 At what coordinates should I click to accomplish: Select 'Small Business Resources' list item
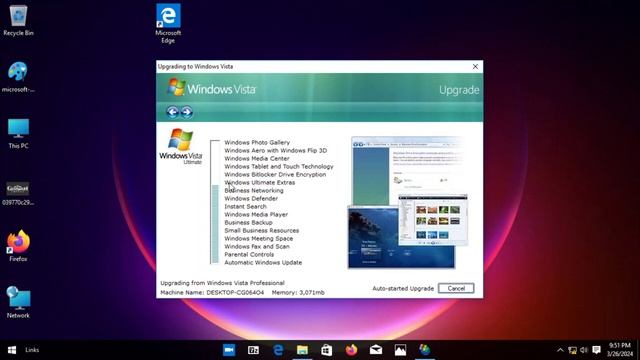point(262,231)
